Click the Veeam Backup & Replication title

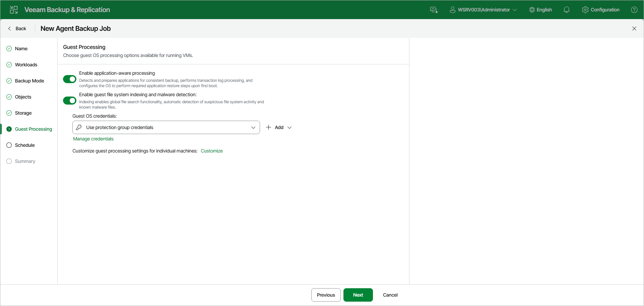click(67, 10)
